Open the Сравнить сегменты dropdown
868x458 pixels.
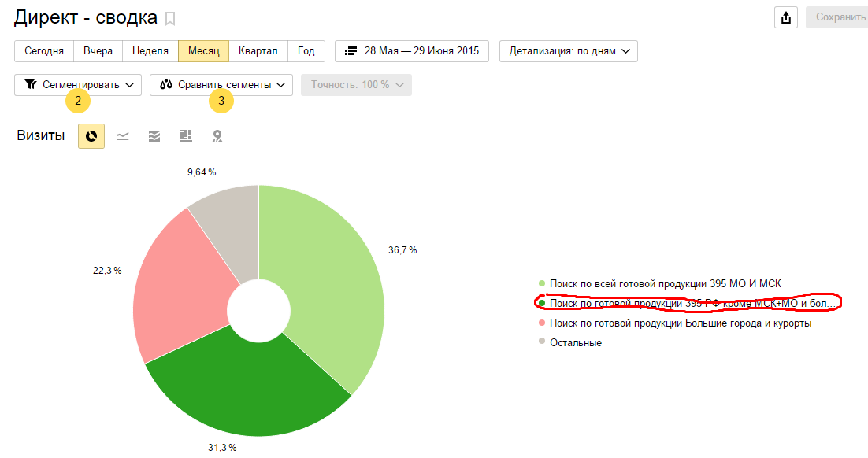(x=221, y=85)
